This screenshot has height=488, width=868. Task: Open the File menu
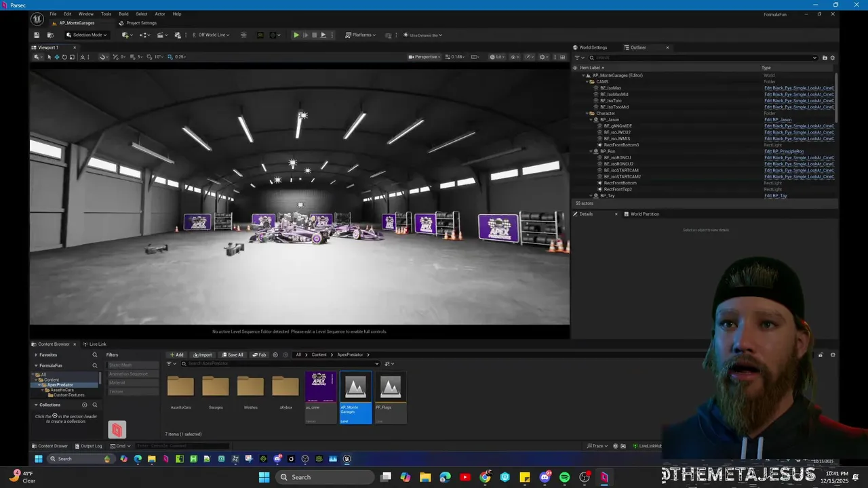click(53, 14)
